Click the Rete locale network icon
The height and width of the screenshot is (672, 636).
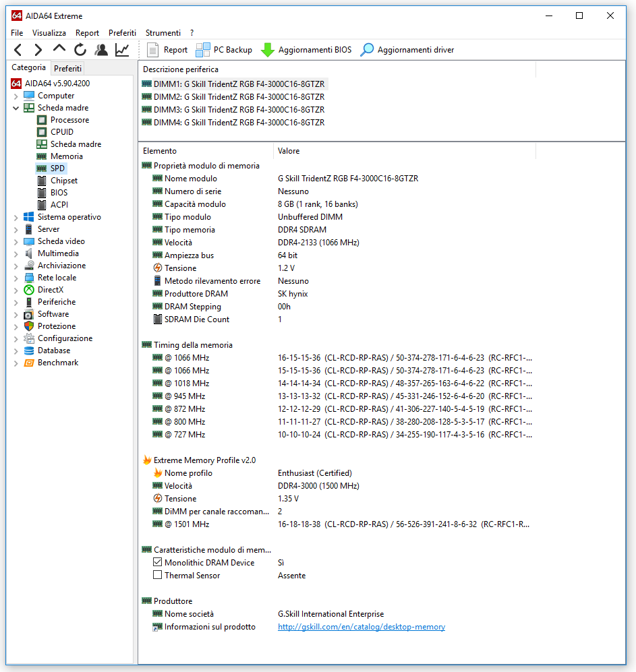point(29,278)
